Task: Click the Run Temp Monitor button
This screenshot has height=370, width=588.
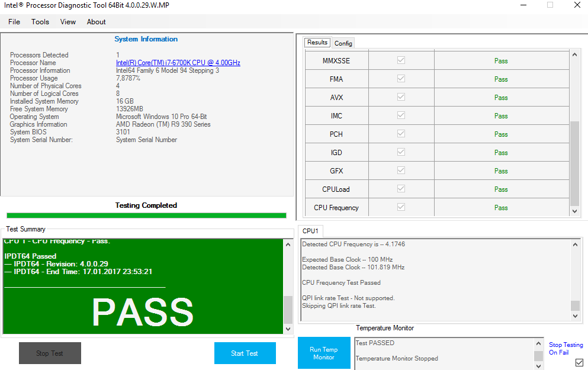Action: [x=324, y=353]
